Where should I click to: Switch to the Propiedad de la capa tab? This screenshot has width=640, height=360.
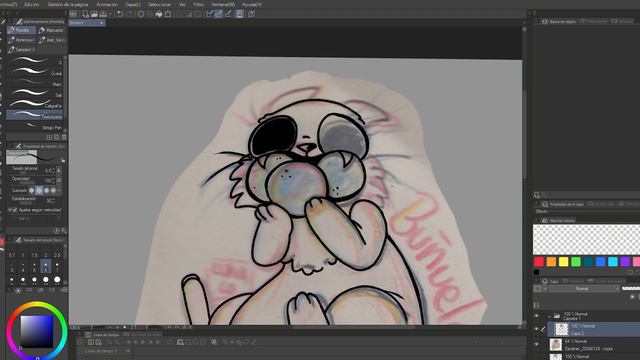563,204
